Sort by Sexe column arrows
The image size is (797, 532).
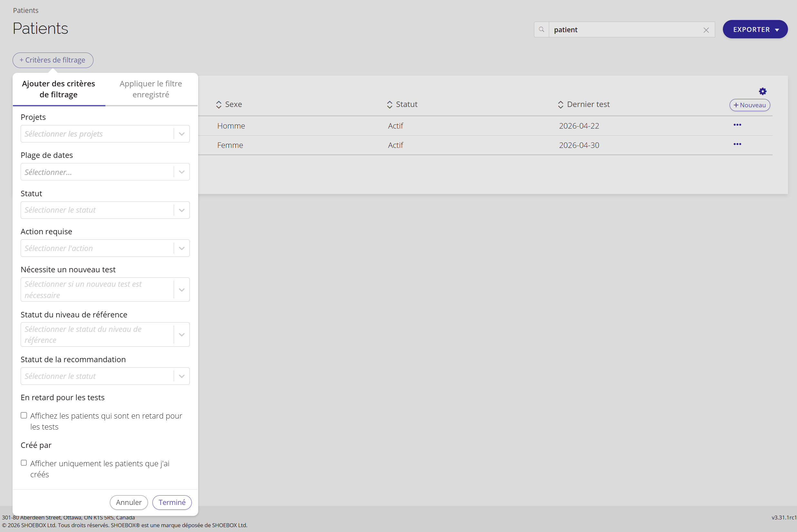coord(219,104)
